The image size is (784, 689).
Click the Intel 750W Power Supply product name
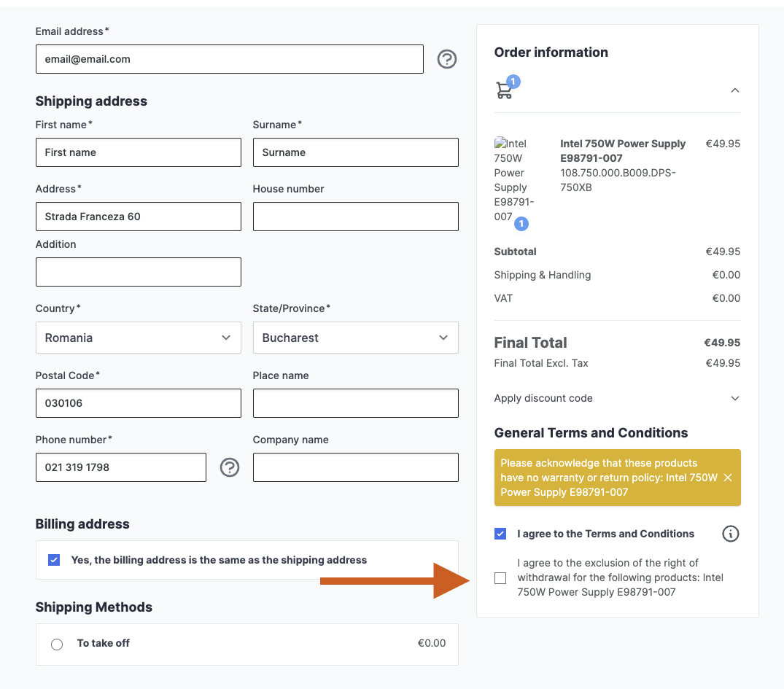point(622,151)
